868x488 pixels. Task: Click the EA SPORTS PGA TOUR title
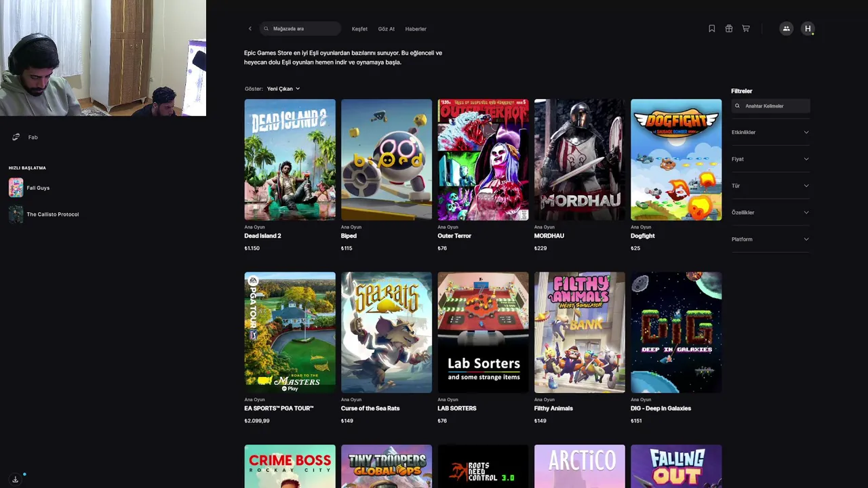[279, 409]
